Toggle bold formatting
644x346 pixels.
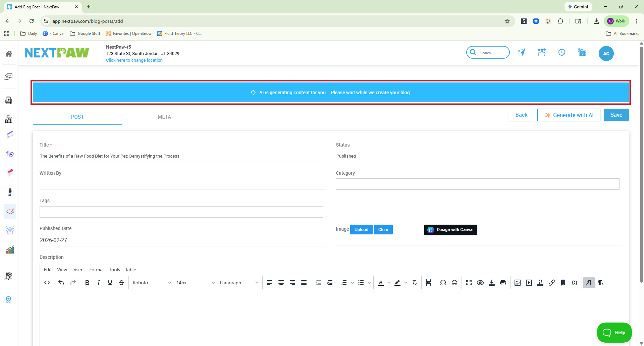(87, 283)
